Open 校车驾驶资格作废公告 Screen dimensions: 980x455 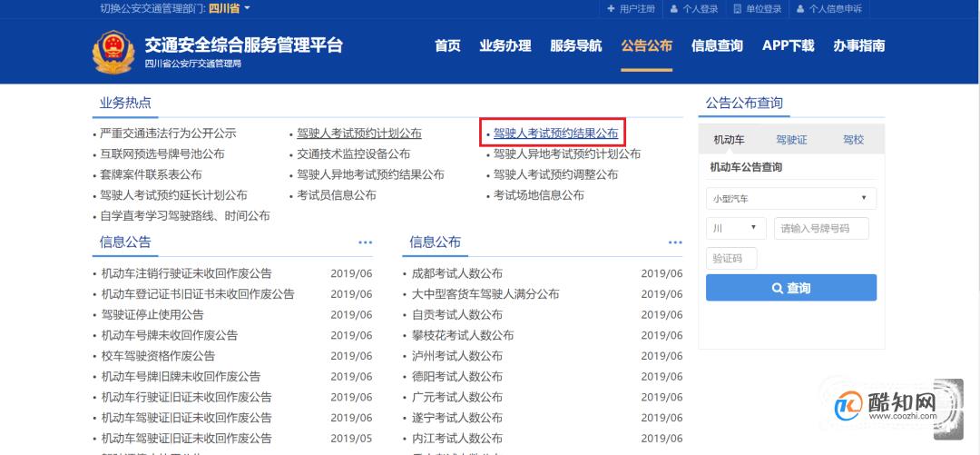[158, 356]
